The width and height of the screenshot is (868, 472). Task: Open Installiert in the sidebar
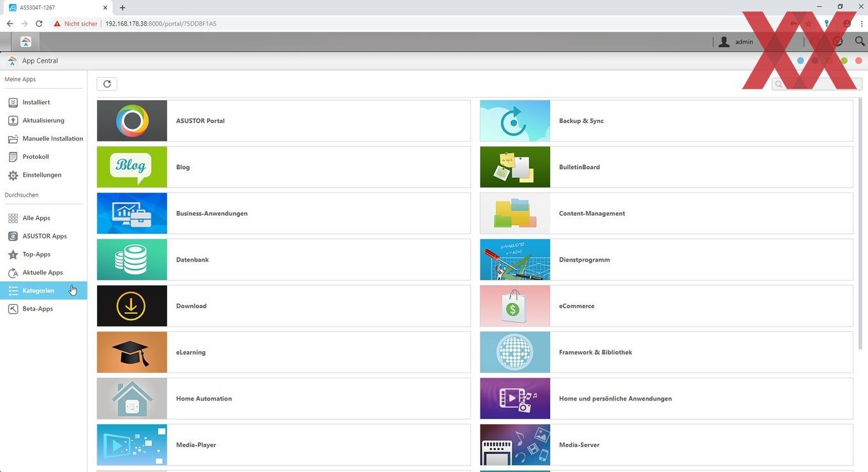(x=43, y=102)
